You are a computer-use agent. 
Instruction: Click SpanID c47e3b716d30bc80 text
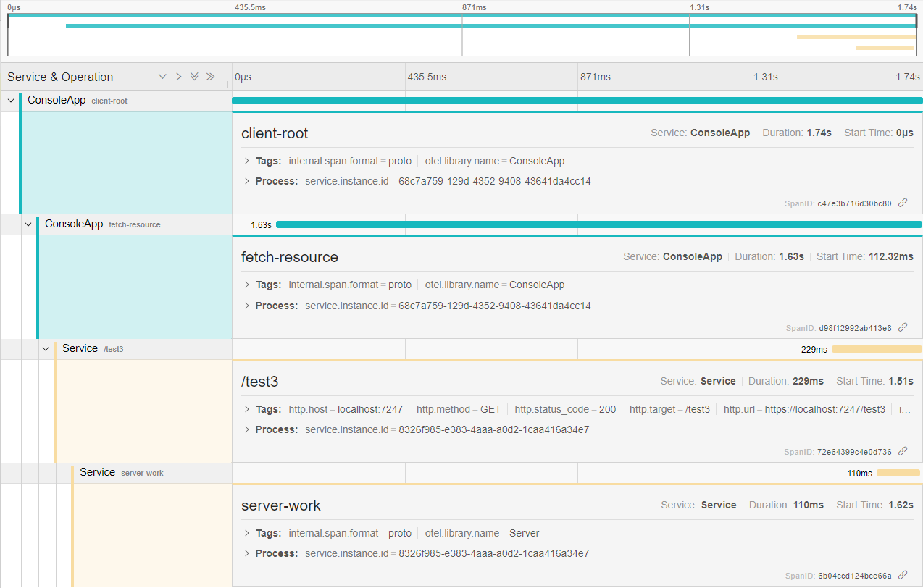838,203
